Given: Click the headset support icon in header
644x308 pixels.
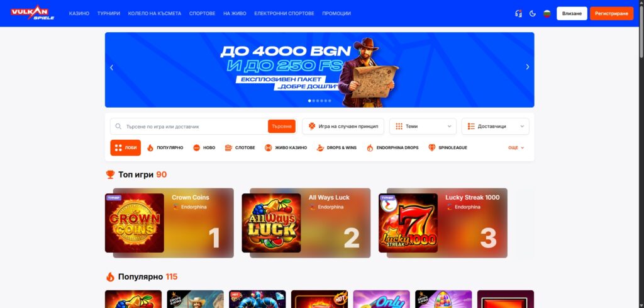Looking at the screenshot, I should pos(518,14).
